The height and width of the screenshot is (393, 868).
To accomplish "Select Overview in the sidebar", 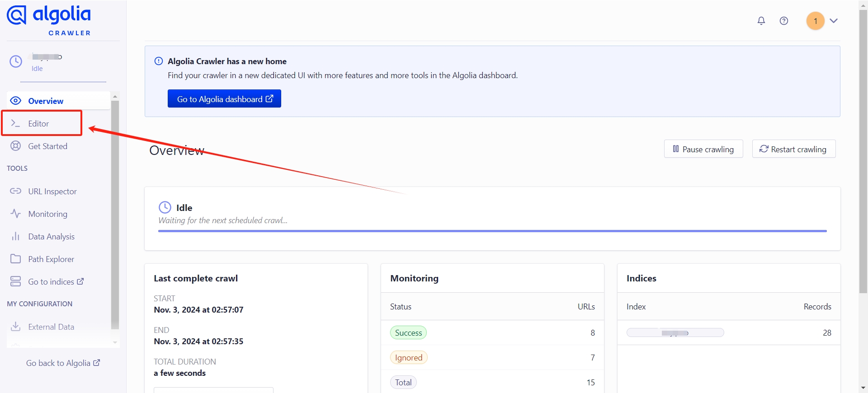I will pyautogui.click(x=58, y=101).
